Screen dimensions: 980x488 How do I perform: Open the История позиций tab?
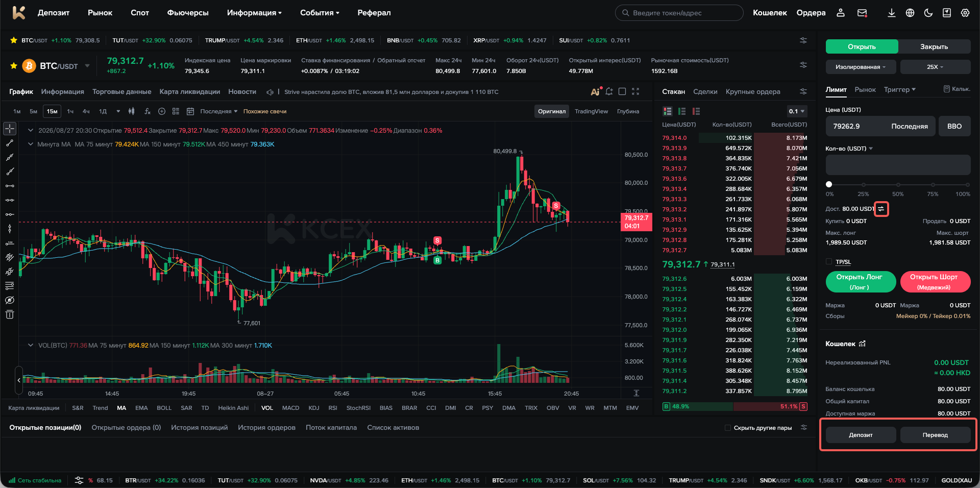click(199, 428)
